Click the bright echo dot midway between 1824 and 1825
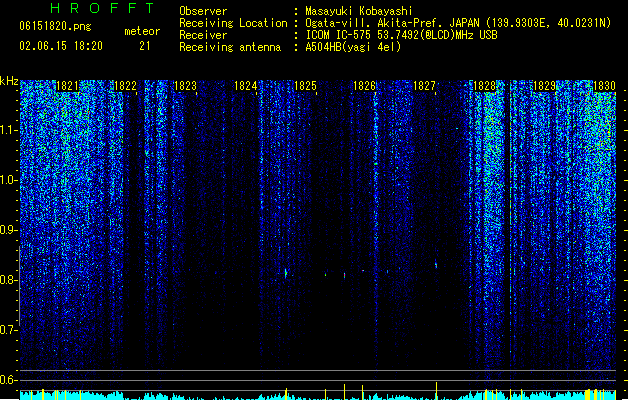Viewport: 629px width, 400px height. (286, 273)
